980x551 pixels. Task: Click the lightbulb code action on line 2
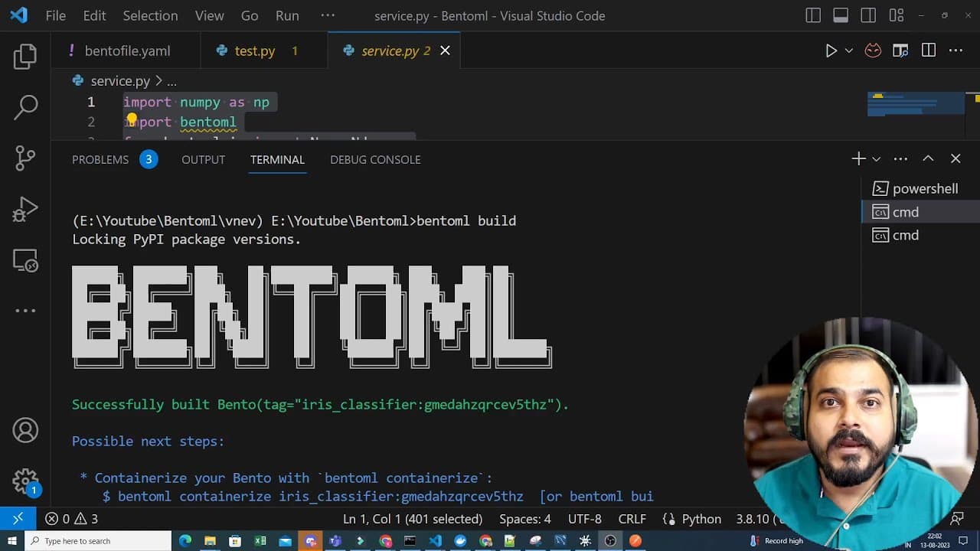[x=131, y=119]
